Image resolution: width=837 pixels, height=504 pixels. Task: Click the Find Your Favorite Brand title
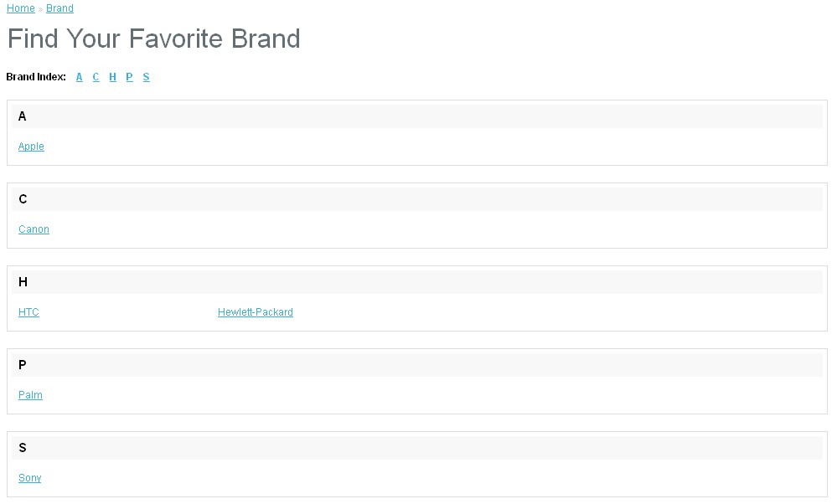point(153,39)
